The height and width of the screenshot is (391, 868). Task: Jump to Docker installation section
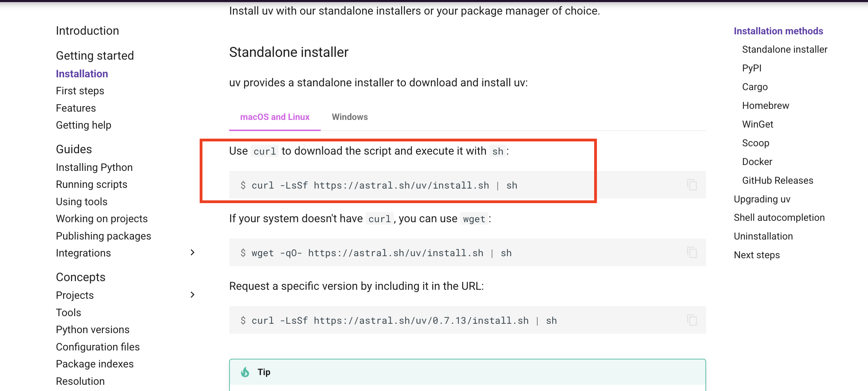pyautogui.click(x=757, y=162)
